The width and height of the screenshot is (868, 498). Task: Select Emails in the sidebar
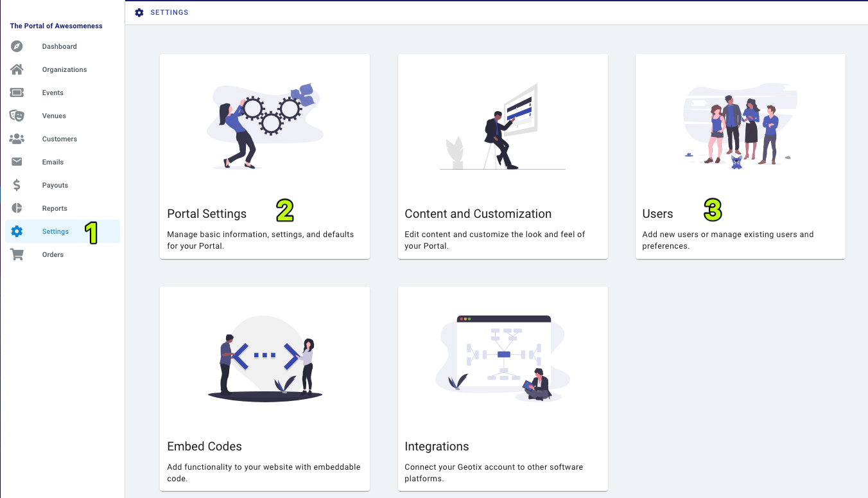coord(62,162)
